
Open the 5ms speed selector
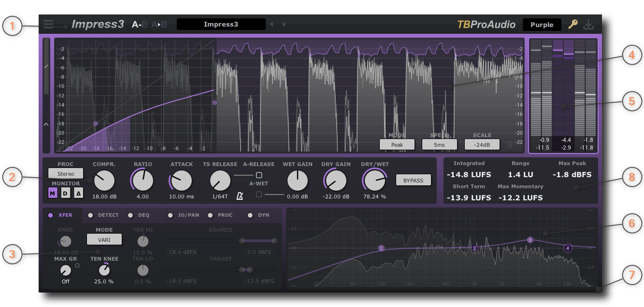440,144
